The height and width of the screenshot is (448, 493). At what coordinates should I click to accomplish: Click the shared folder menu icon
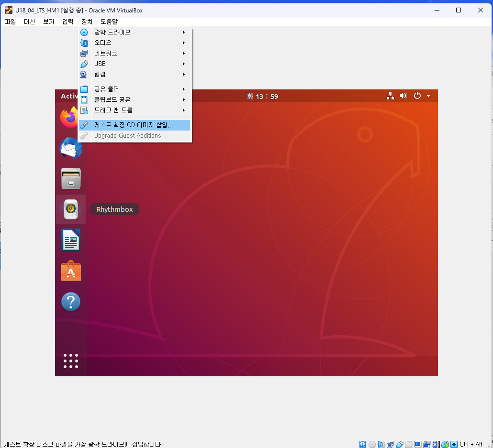(x=84, y=89)
